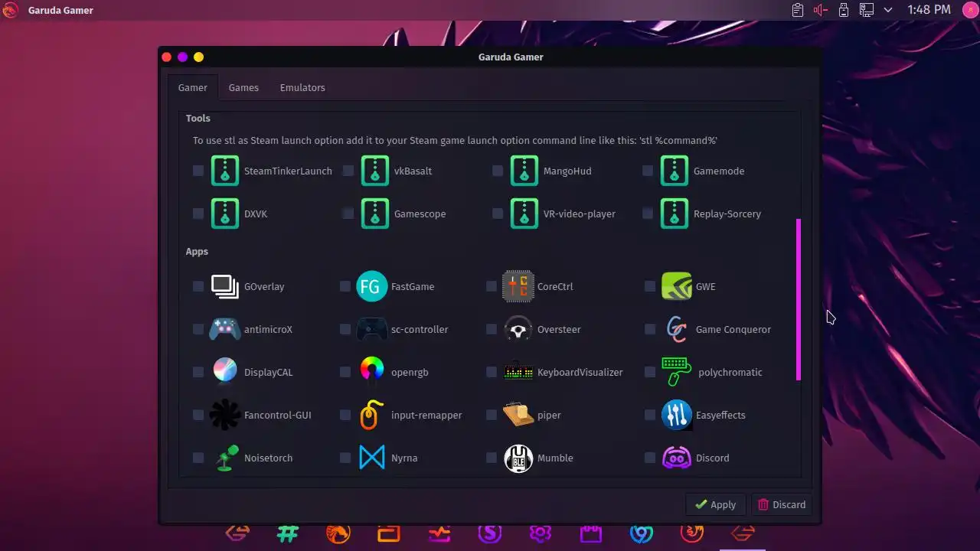This screenshot has width=980, height=551.
Task: Click the FastGame FG icon
Action: pyautogui.click(x=371, y=286)
